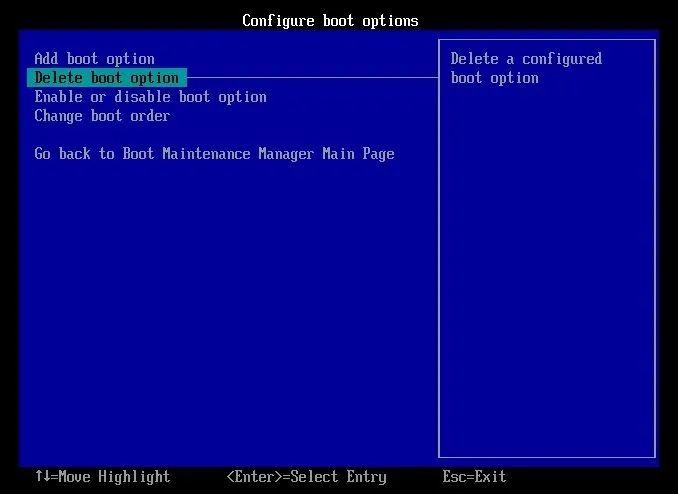Viewport: 678px width, 494px height.
Task: Click the Exit word in footer hint
Action: (x=490, y=477)
